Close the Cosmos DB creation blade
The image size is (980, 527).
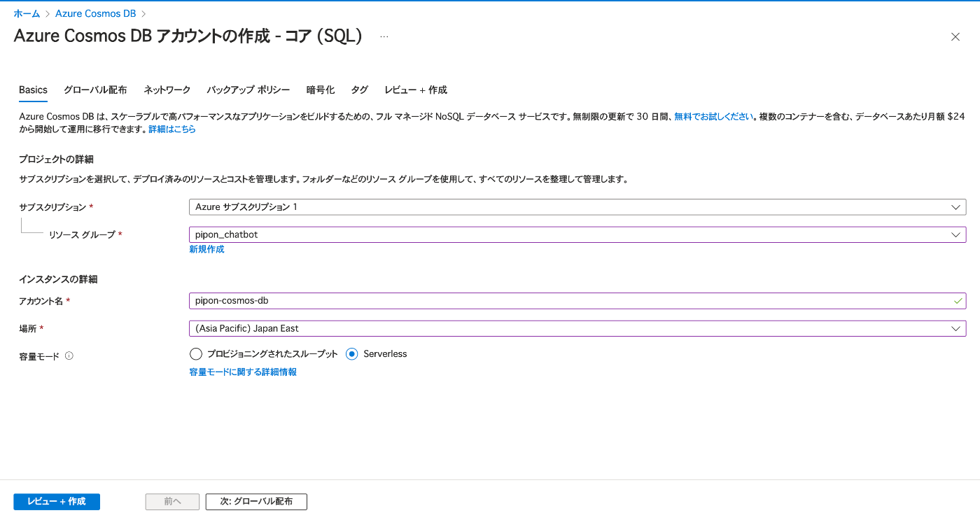[955, 37]
